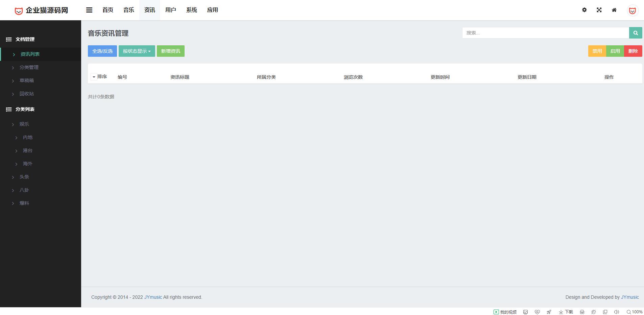Click the green magnifier search button
The width and height of the screenshot is (644, 315).
(636, 33)
